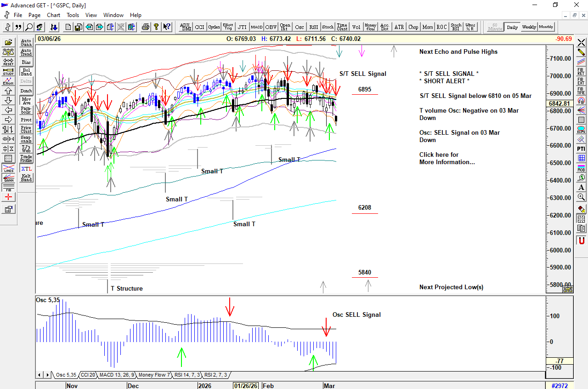Switch to the Weekly timeframe tab
The image size is (588, 389).
pos(529,27)
